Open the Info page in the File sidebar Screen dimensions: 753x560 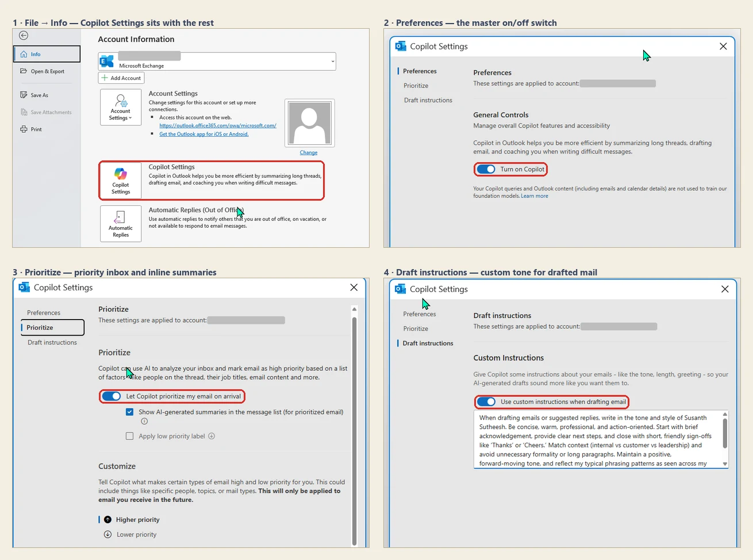pos(47,54)
